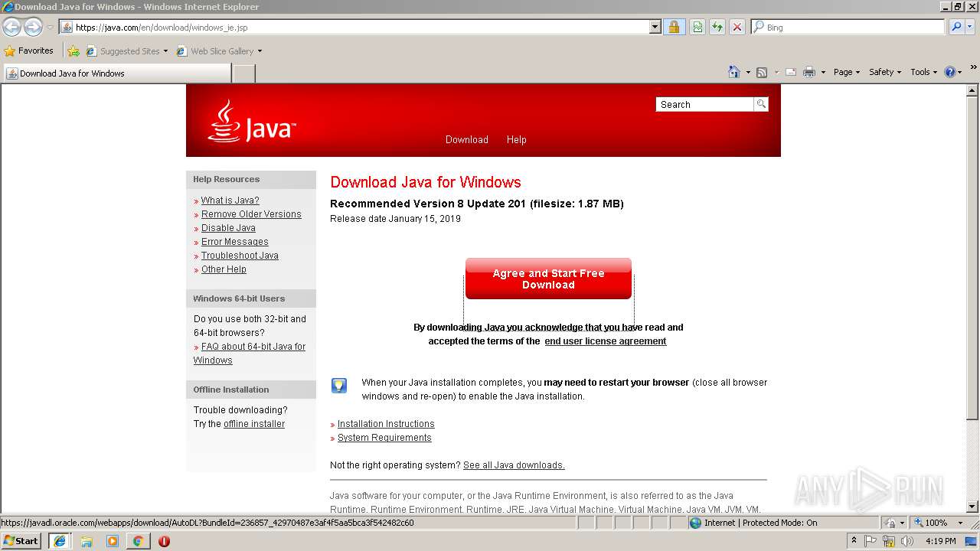The width and height of the screenshot is (980, 551).
Task: Refresh the page with the green arrows icon
Action: (x=717, y=27)
